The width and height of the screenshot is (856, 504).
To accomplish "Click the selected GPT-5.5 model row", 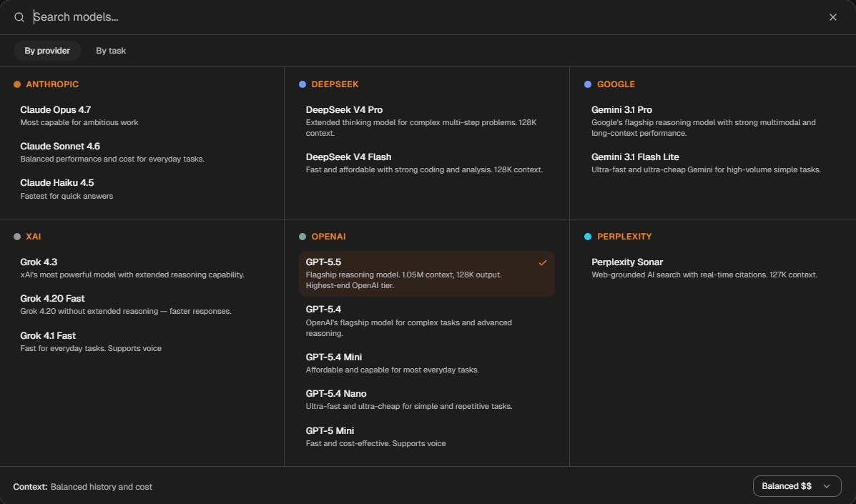I will (427, 273).
